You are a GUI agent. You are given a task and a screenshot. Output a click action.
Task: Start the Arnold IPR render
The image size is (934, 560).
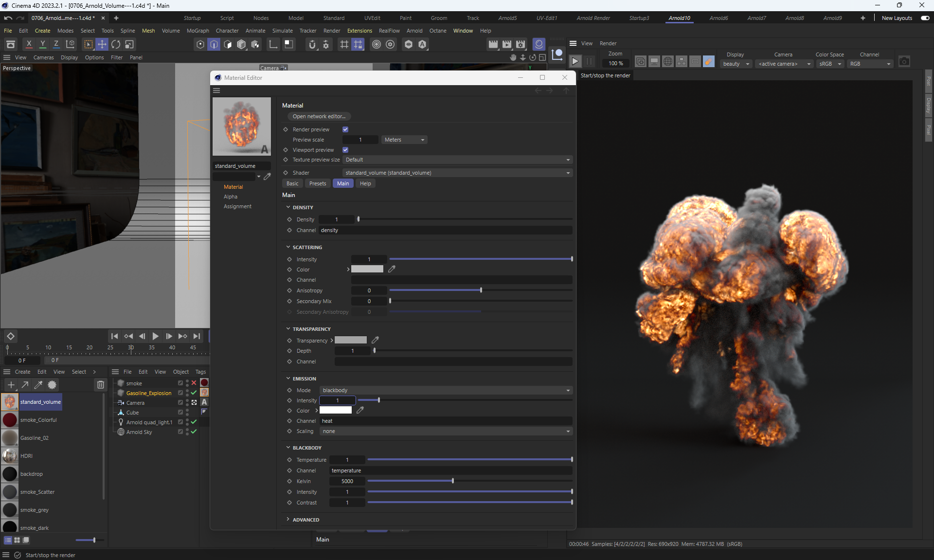click(x=575, y=62)
